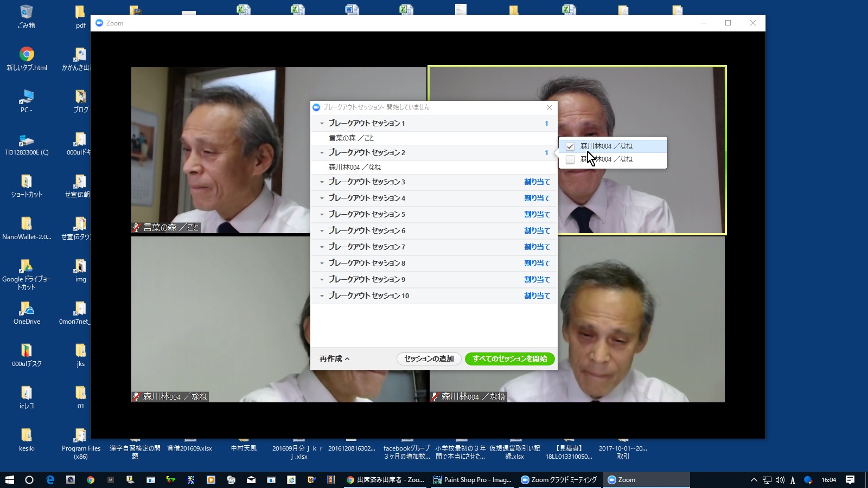This screenshot has height=488, width=868.
Task: Collapse ブレークアウト セッション 1 row
Action: pos(322,124)
